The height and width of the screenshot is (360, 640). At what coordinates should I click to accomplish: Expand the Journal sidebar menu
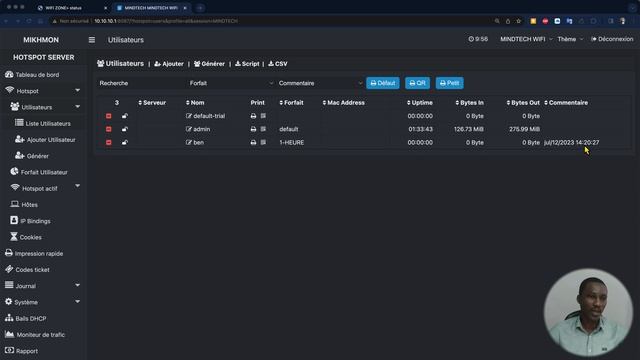point(43,286)
